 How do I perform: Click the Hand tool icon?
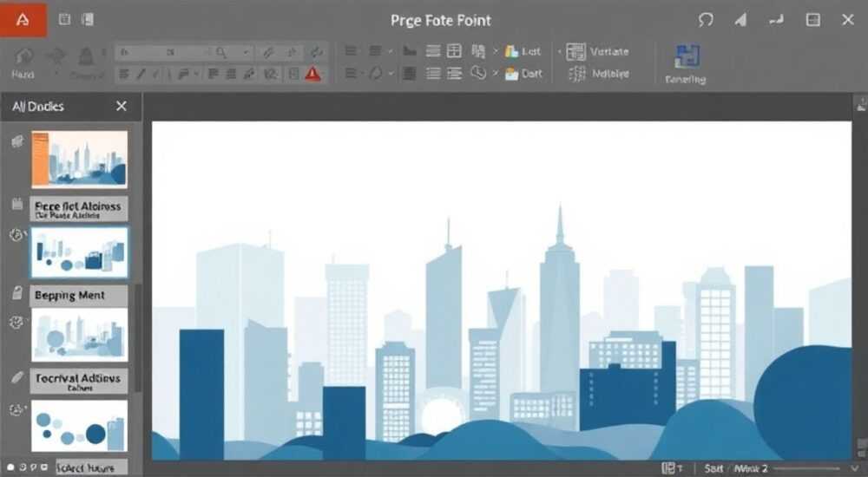click(x=23, y=56)
